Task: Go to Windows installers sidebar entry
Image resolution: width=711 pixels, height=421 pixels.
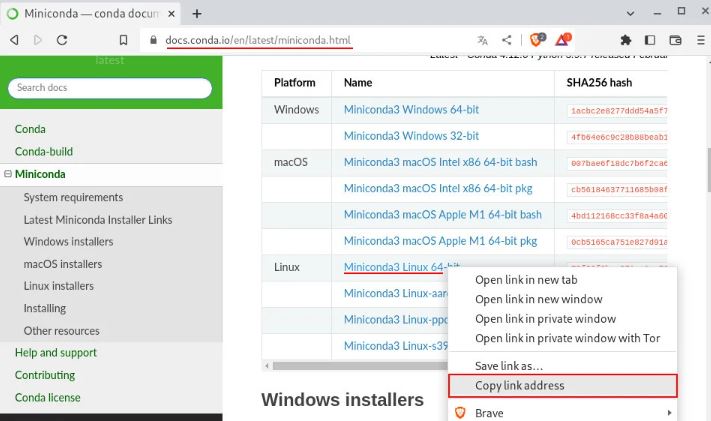Action: coord(68,241)
